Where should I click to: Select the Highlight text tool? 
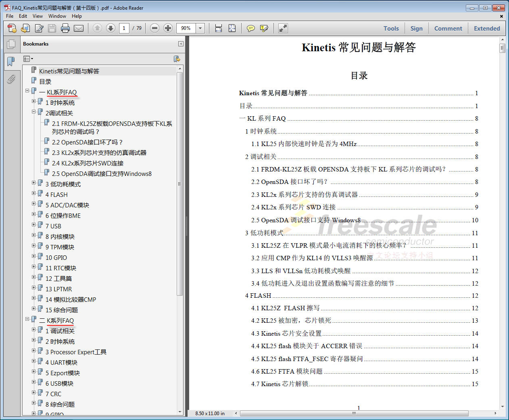(x=264, y=28)
